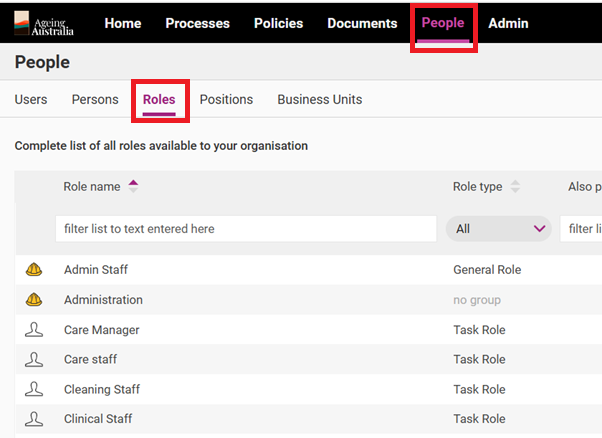The width and height of the screenshot is (602, 438).
Task: Sort by Role name using arrow icon
Action: (134, 186)
